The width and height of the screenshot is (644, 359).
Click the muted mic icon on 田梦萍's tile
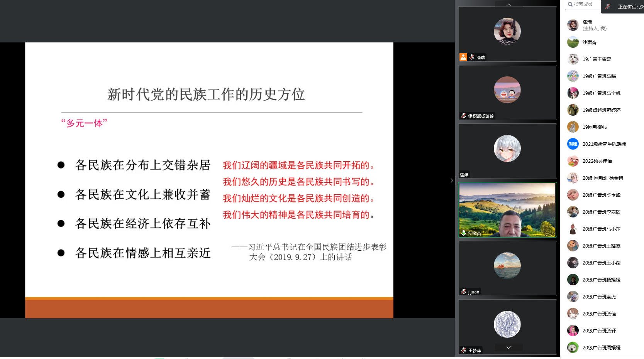(464, 350)
